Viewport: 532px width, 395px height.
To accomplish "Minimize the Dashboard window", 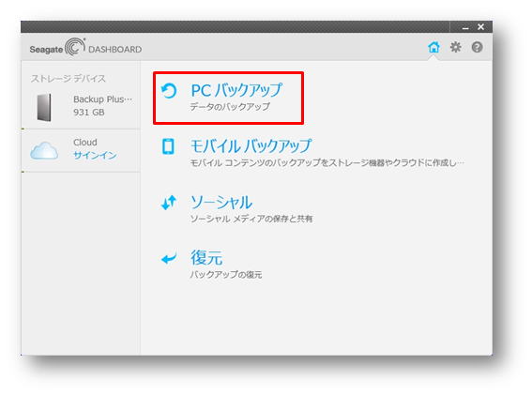I will (465, 27).
